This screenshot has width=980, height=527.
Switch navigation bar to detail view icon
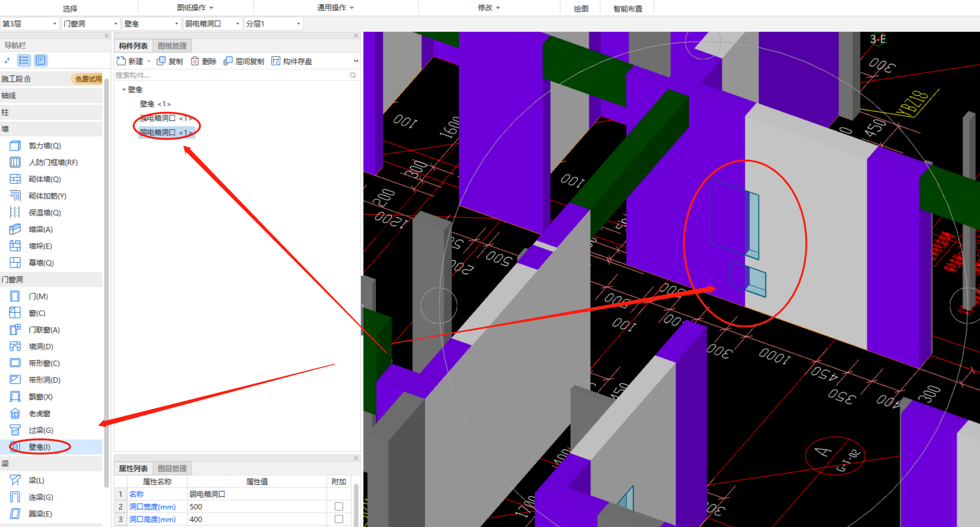(41, 60)
